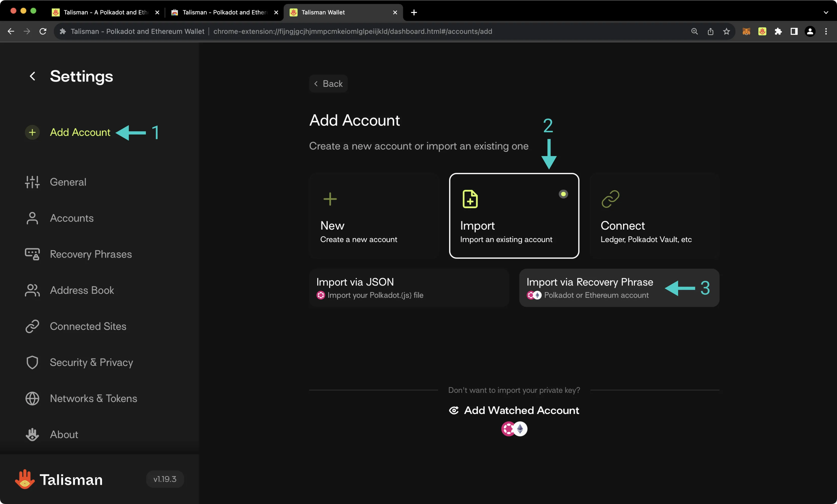The image size is (837, 504).
Task: Open Networks & Tokens in sidebar
Action: pos(93,398)
